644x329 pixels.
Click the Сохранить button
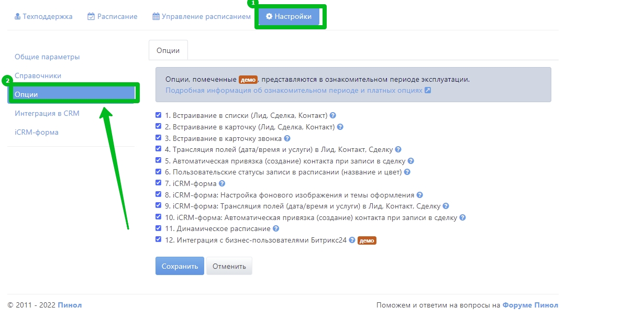pyautogui.click(x=180, y=266)
